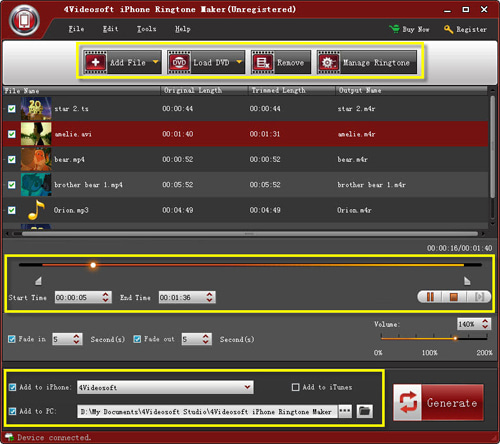The height and width of the screenshot is (444, 500).
Task: Click output name star 2.m4r
Action: pyautogui.click(x=356, y=109)
